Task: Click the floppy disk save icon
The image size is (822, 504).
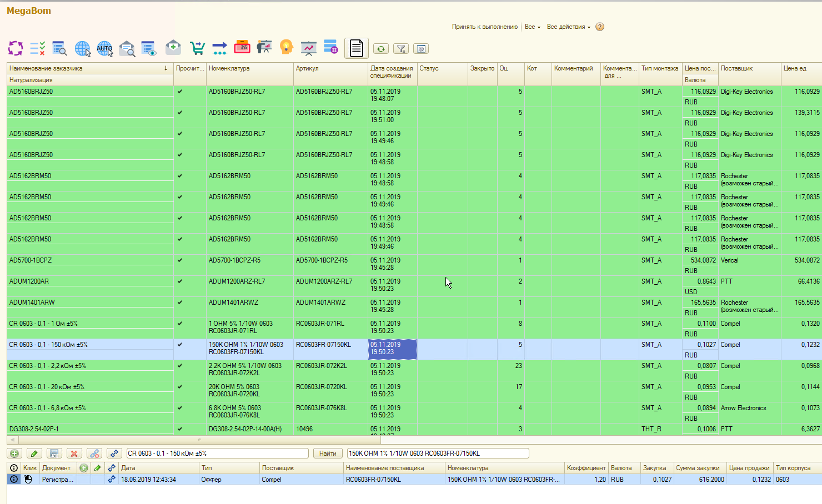Action: click(54, 453)
